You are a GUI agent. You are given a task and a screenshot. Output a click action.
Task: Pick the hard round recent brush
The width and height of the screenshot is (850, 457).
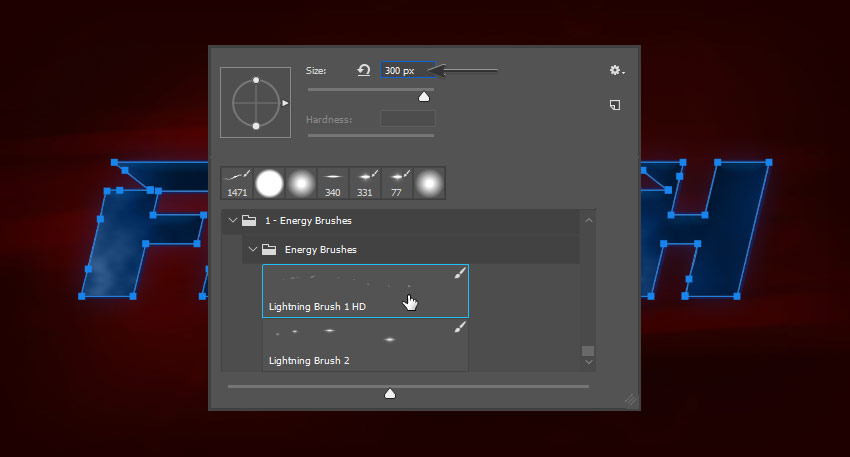pos(270,182)
